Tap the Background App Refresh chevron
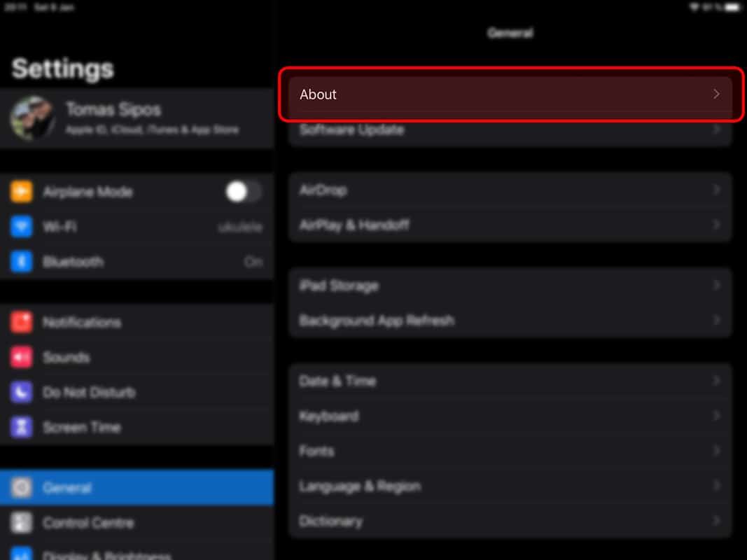747x560 pixels. [x=716, y=321]
